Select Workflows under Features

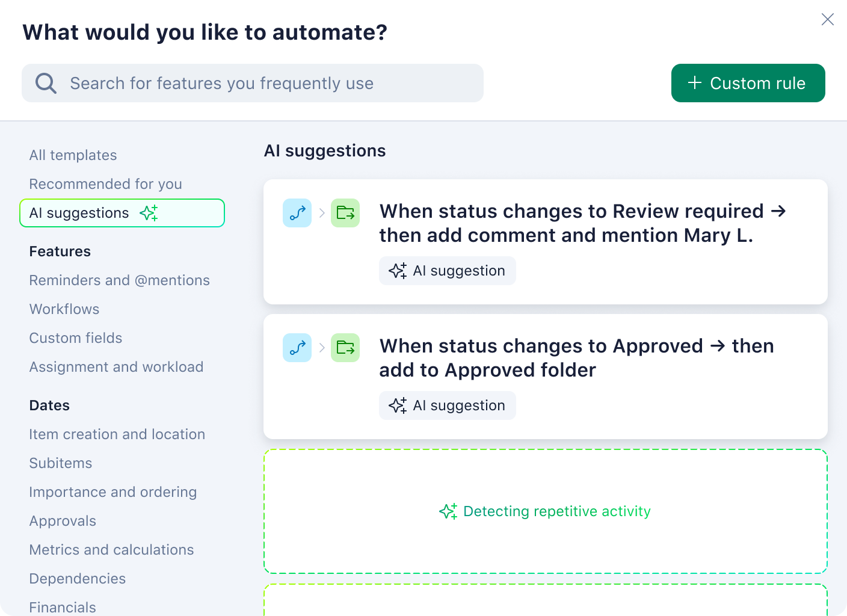click(x=64, y=309)
